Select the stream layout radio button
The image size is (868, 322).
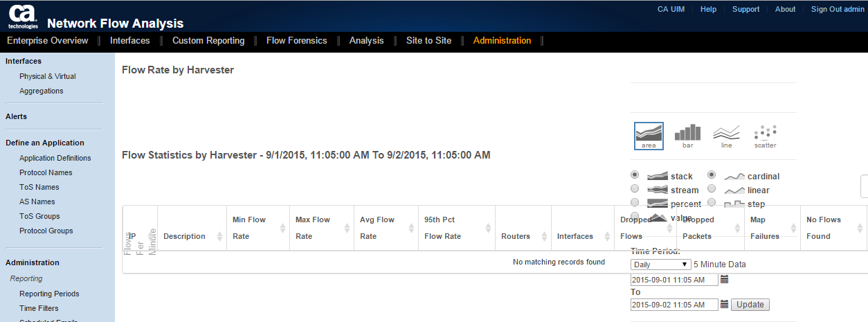635,189
